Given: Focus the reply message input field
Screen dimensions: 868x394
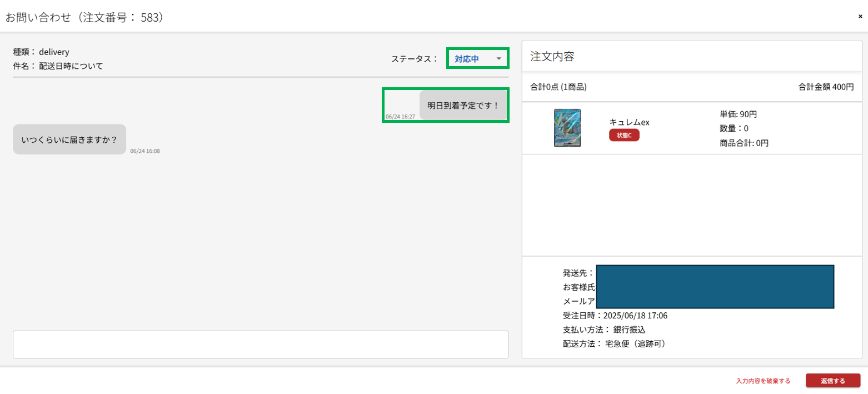Looking at the screenshot, I should [x=260, y=345].
